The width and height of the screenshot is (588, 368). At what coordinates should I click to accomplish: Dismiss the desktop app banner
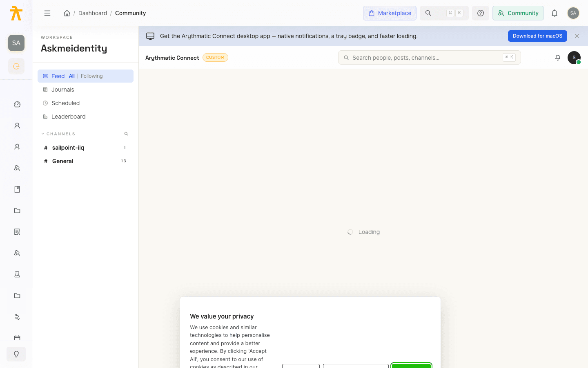click(577, 36)
